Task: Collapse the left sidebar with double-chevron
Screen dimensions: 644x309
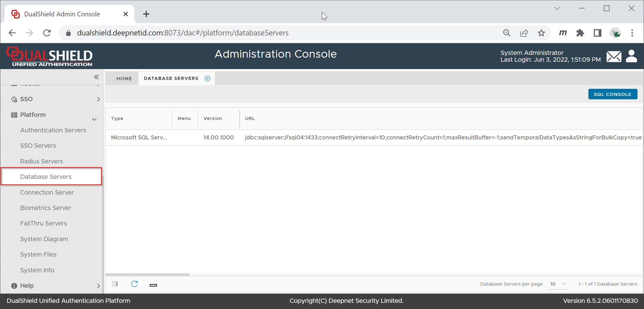Action: pos(96,77)
